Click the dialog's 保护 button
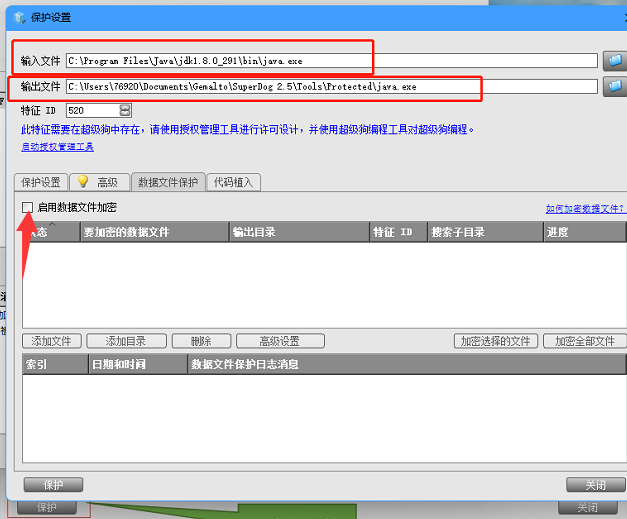This screenshot has height=519, width=627. tap(53, 485)
